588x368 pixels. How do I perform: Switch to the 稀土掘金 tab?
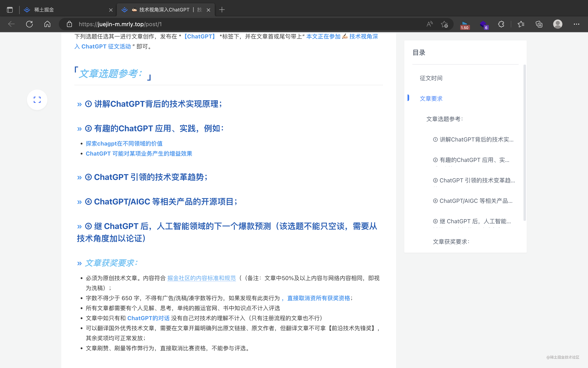click(x=68, y=10)
